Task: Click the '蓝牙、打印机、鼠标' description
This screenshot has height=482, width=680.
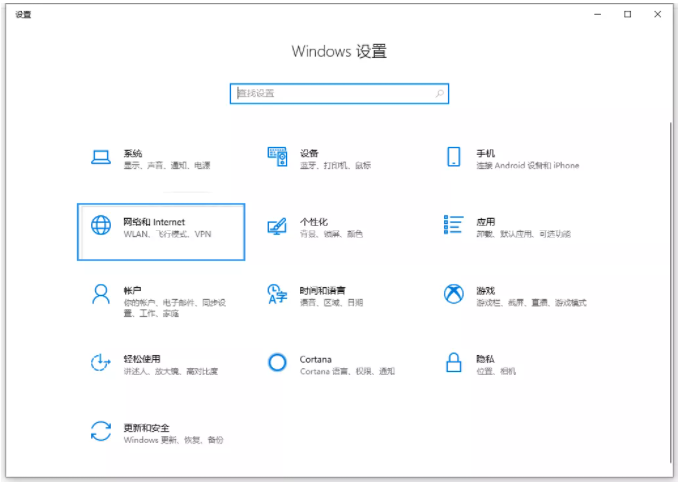Action: click(x=336, y=165)
